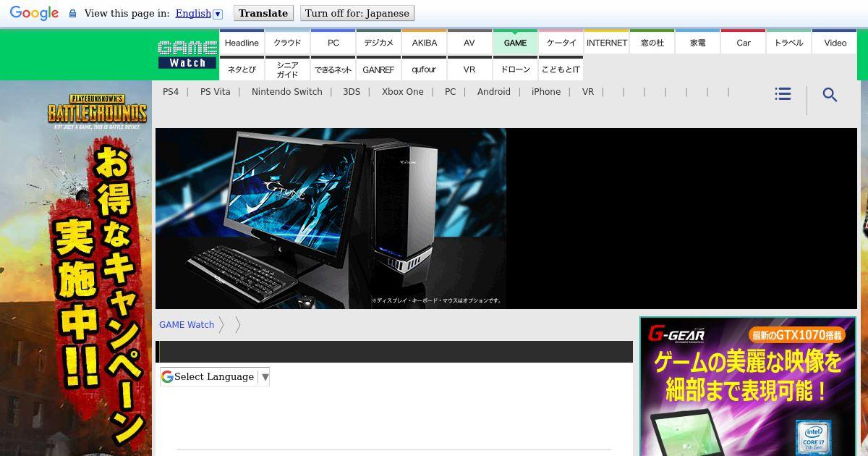
Task: Open the クラウド tab
Action: [x=287, y=42]
